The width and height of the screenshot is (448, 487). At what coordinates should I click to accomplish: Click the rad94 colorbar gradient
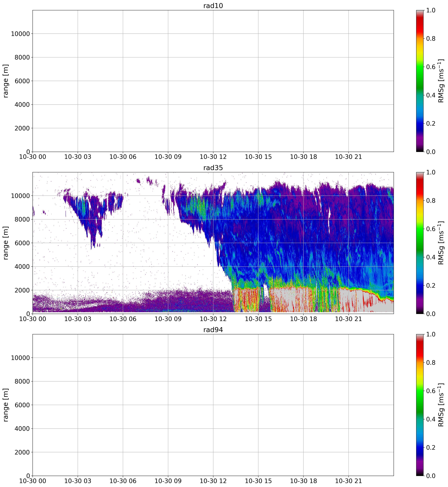point(420,405)
